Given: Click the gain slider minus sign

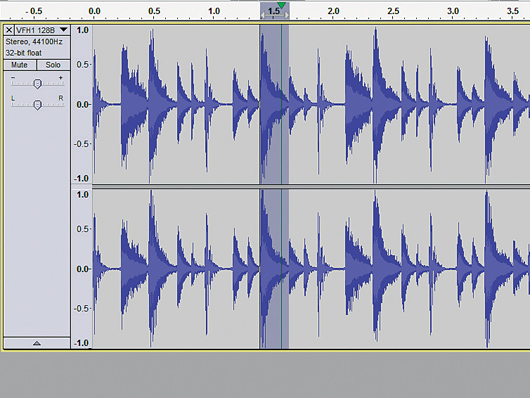Looking at the screenshot, I should click(x=13, y=78).
